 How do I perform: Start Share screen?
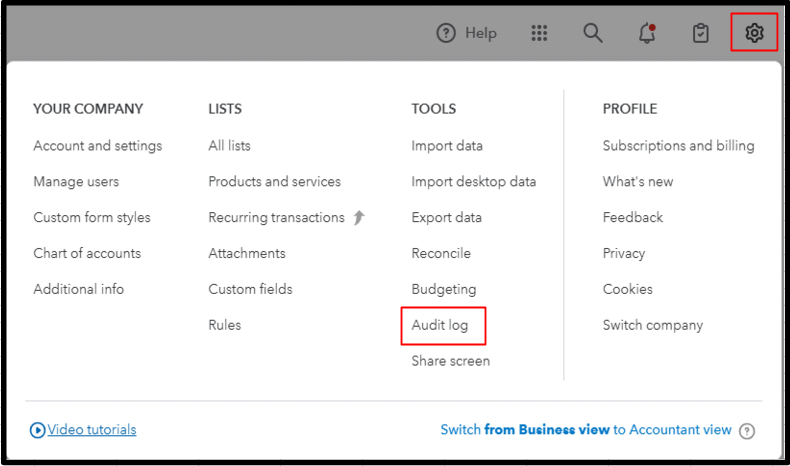pyautogui.click(x=450, y=361)
